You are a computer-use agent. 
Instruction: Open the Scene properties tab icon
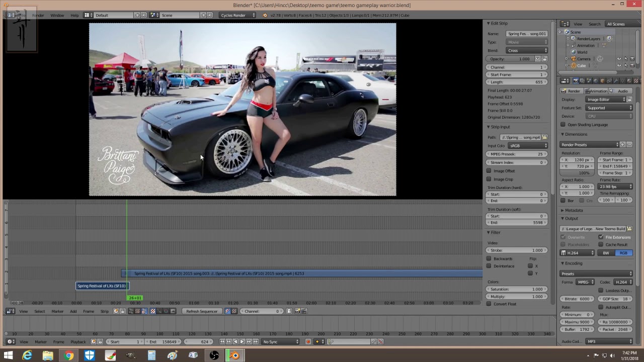(x=589, y=80)
